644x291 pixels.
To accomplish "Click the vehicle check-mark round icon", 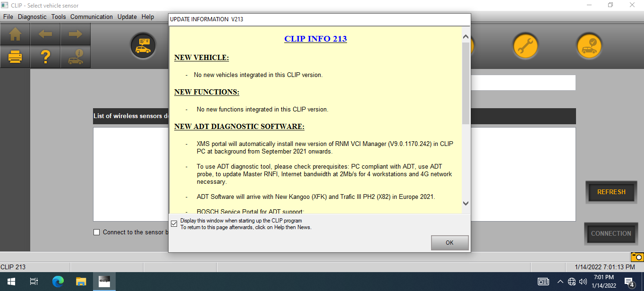I will pos(589,46).
